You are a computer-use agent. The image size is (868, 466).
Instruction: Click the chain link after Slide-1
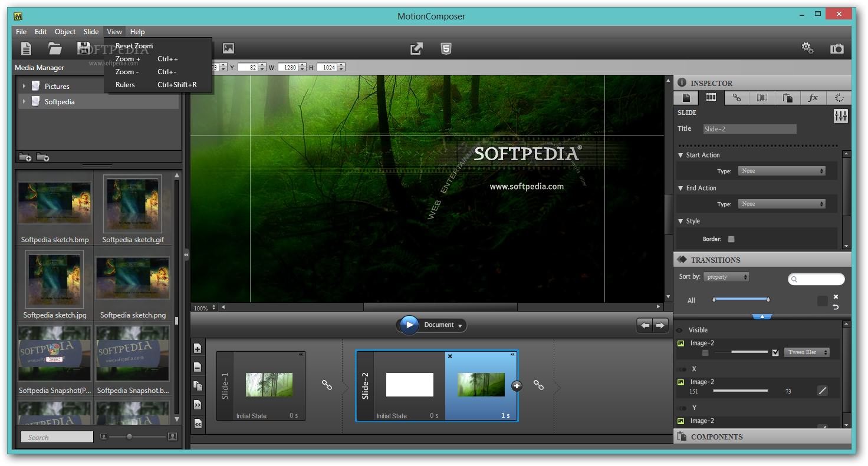point(327,385)
